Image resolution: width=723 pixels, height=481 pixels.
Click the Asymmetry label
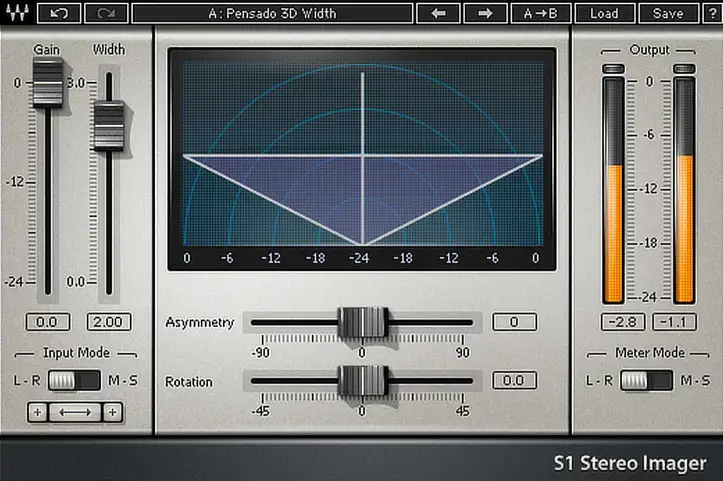click(200, 322)
